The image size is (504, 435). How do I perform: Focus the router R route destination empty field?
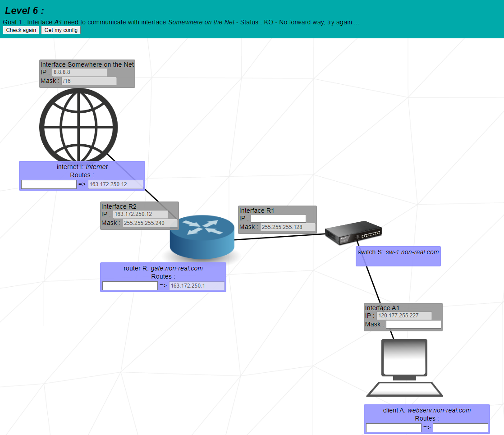(x=130, y=285)
